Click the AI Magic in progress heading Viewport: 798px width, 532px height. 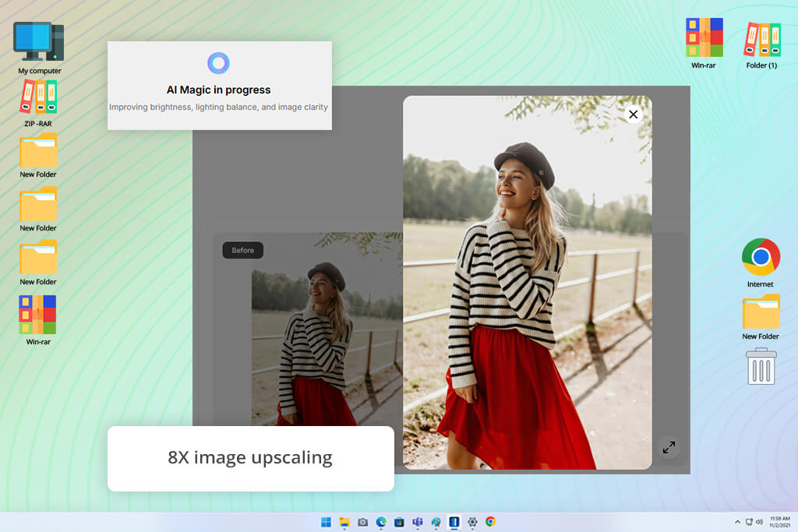point(219,90)
